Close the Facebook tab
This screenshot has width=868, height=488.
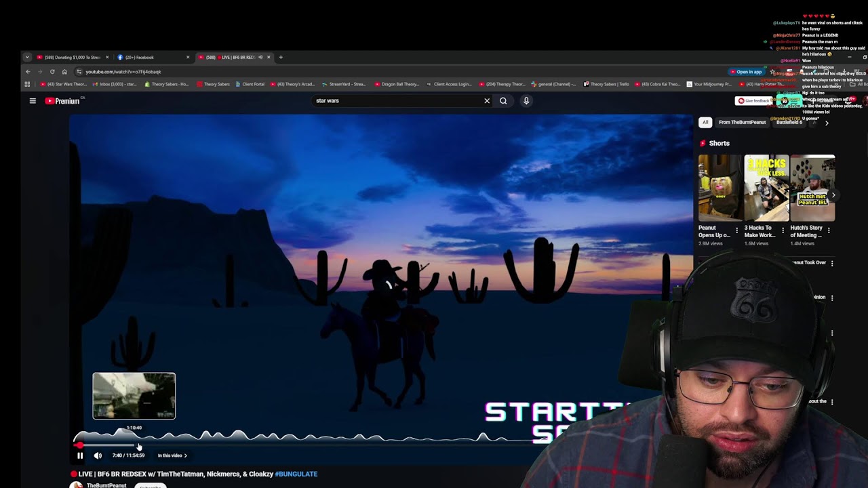[x=188, y=58]
